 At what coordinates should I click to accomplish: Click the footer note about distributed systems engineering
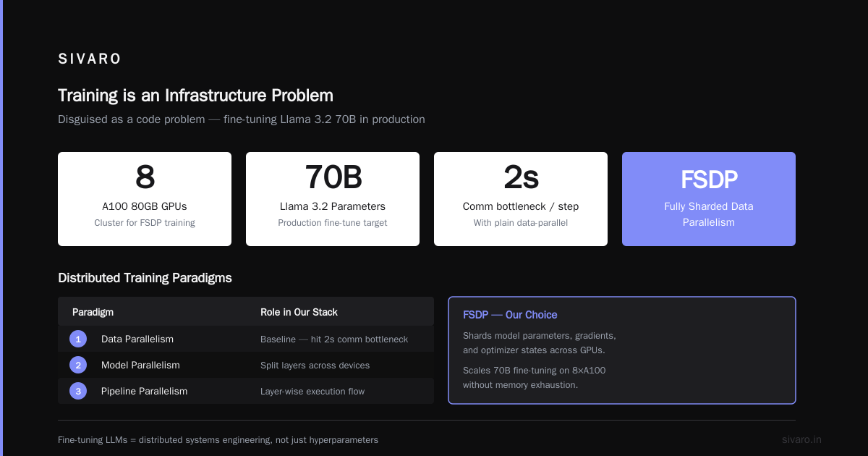pyautogui.click(x=218, y=439)
